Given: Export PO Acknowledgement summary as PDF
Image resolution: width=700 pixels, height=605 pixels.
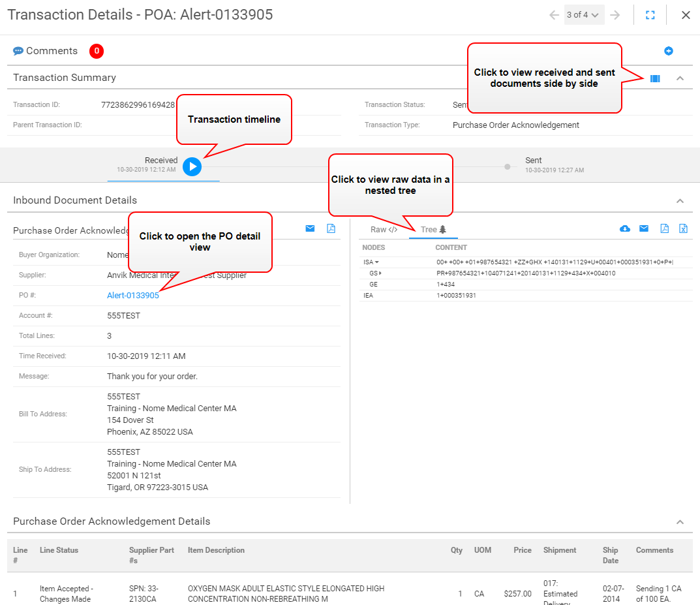Looking at the screenshot, I should click(331, 228).
